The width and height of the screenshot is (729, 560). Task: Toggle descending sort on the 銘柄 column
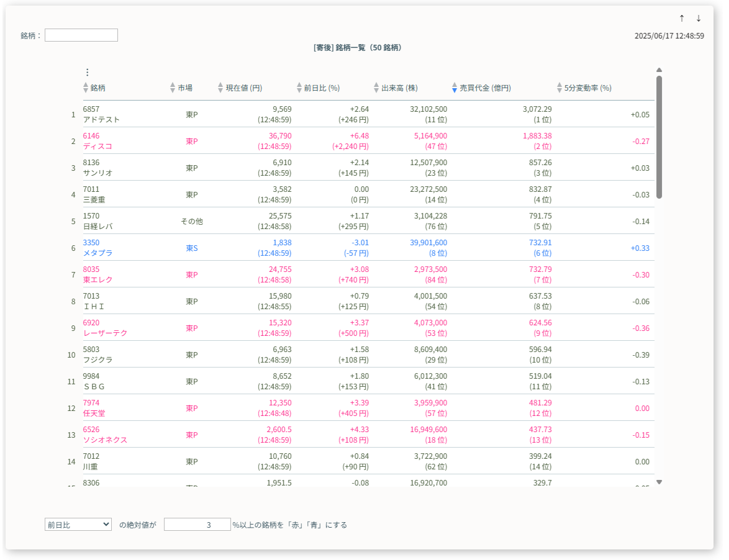click(84, 91)
